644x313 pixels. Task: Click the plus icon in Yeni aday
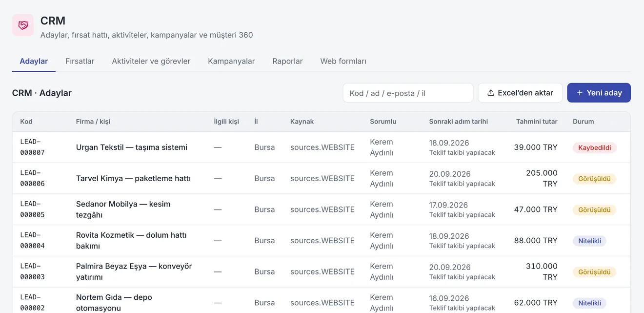coord(580,93)
